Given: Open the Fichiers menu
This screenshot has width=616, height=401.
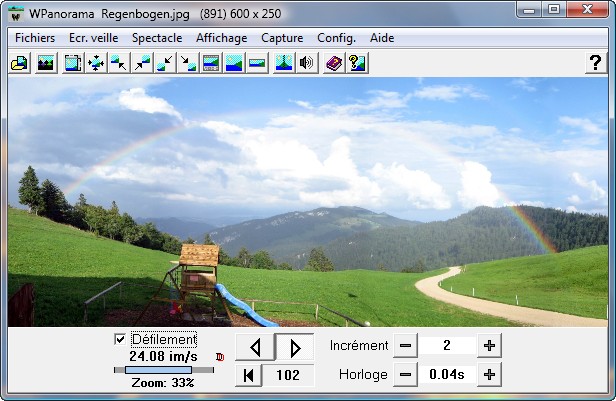Looking at the screenshot, I should point(35,38).
